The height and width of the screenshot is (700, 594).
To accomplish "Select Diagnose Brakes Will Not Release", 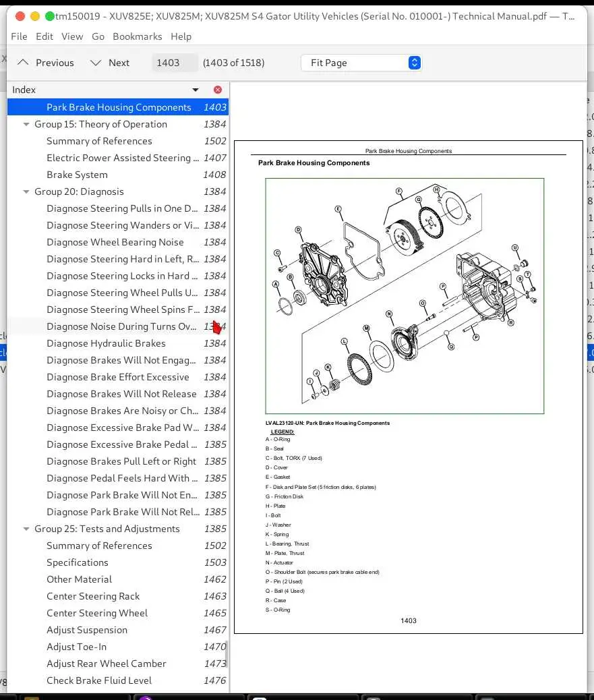I will (x=118, y=395).
